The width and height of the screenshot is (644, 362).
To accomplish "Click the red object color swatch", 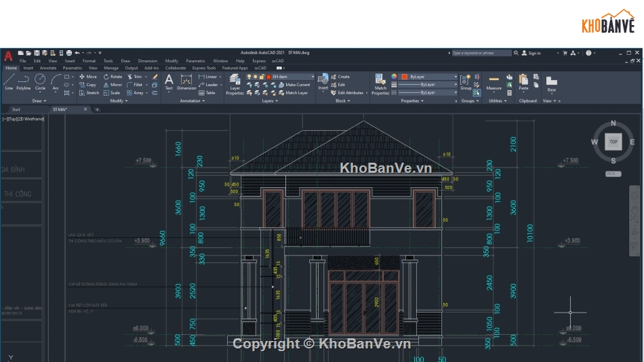I will 404,77.
